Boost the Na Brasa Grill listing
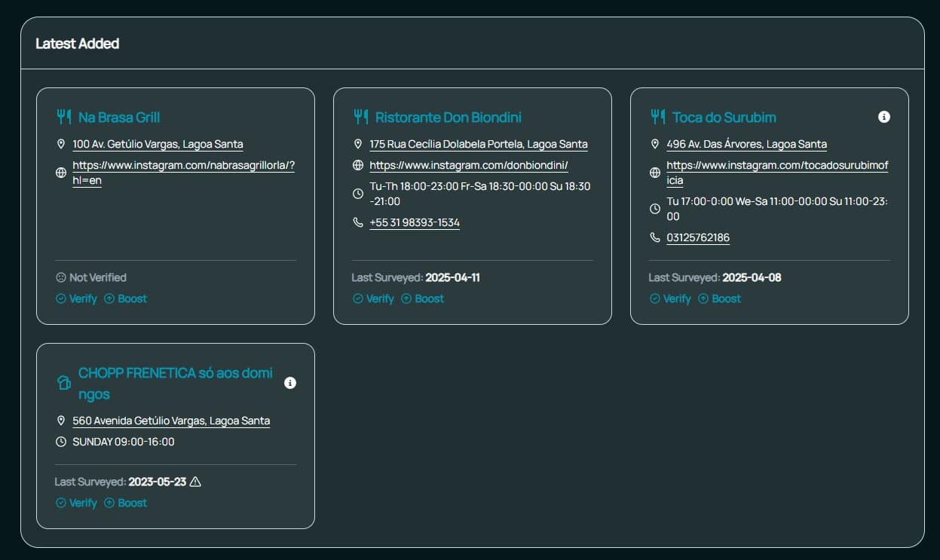The height and width of the screenshot is (560, 940). (125, 298)
